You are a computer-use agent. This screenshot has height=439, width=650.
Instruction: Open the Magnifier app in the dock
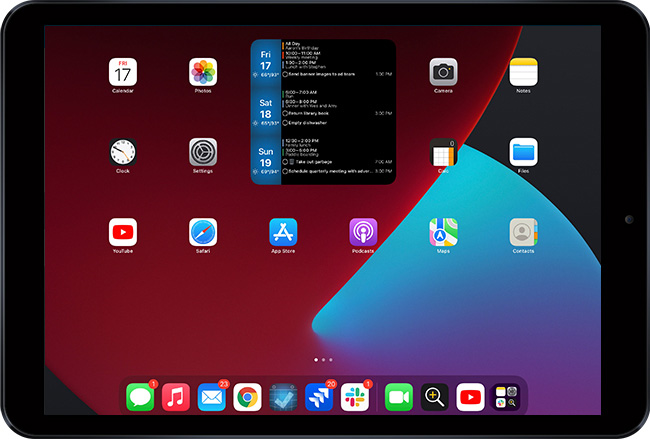click(434, 397)
